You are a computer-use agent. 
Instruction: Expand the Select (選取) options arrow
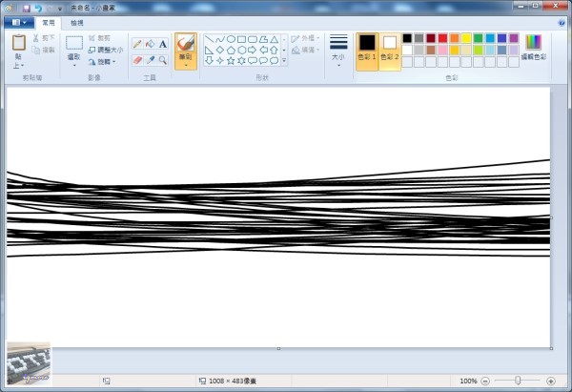coord(74,63)
